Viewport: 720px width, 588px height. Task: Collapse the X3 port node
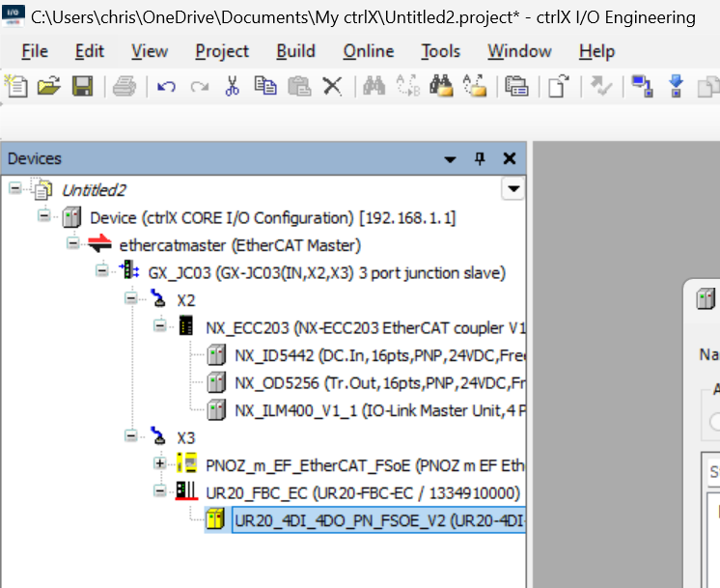[x=131, y=435]
